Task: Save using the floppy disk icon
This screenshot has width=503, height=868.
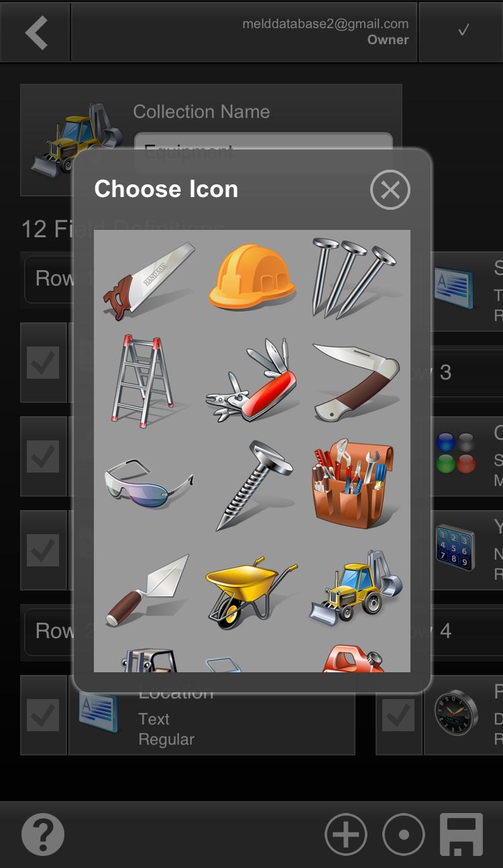Action: point(461,834)
